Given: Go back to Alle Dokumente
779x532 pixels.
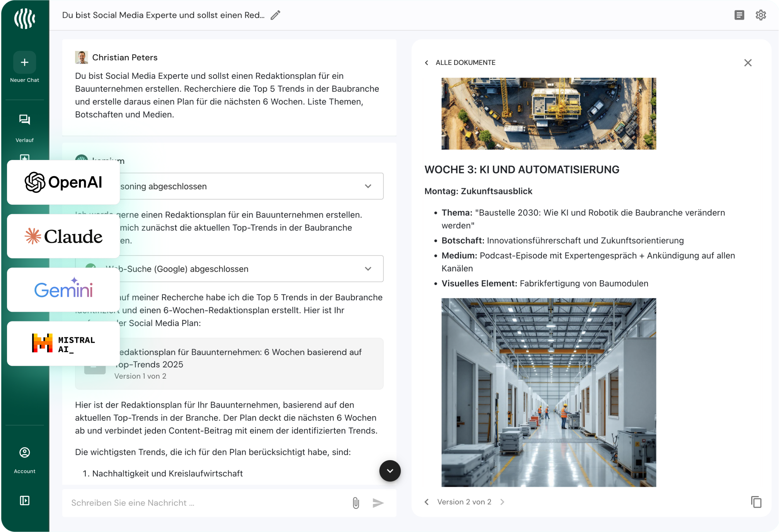Looking at the screenshot, I should 460,63.
